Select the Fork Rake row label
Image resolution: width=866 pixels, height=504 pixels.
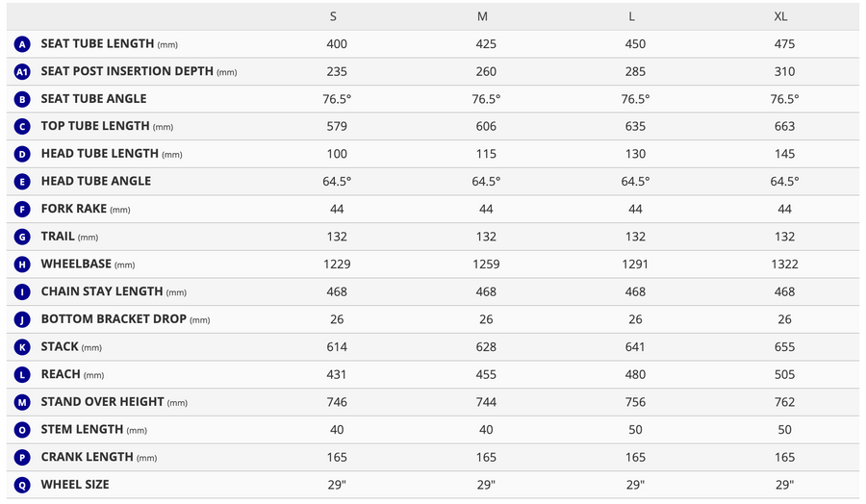86,209
